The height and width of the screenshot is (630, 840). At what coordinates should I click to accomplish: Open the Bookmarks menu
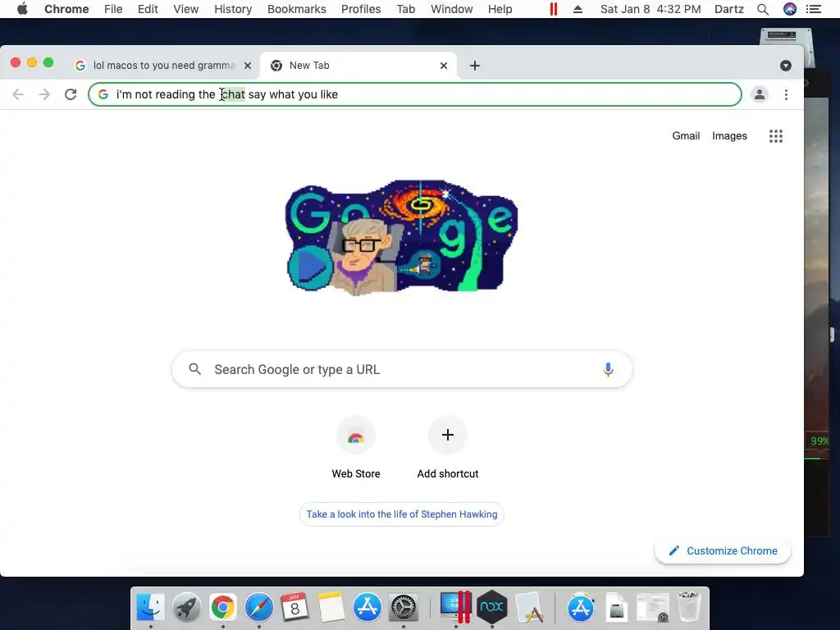click(x=297, y=9)
